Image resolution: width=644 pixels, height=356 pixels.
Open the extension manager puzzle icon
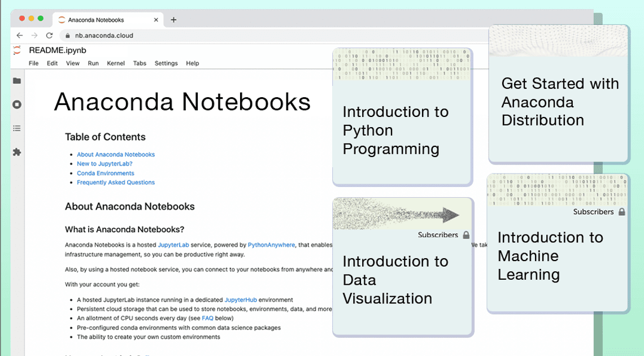point(17,152)
